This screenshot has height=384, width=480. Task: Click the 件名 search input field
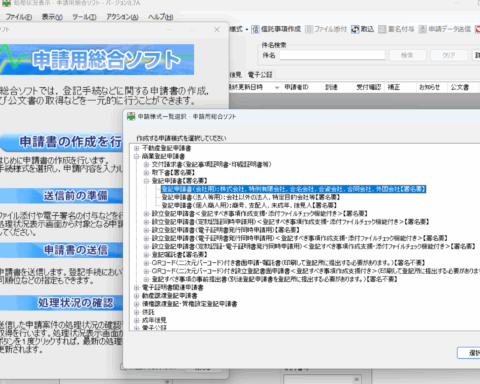(x=332, y=55)
